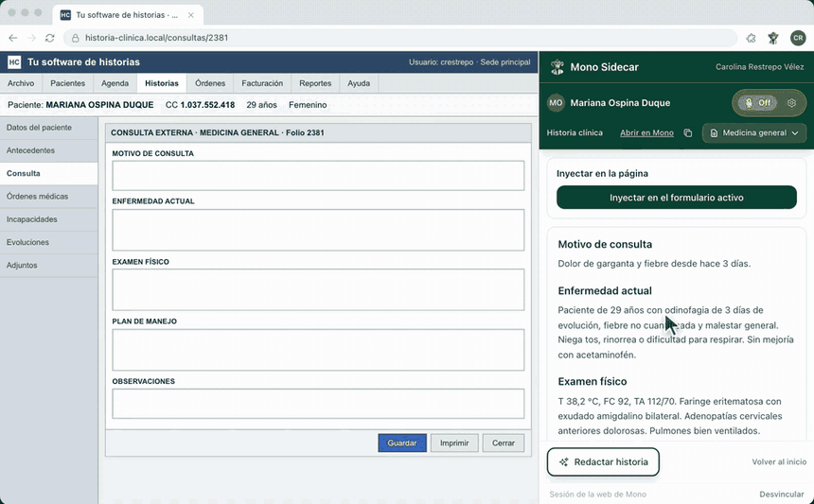The image size is (814, 504).
Task: Focus the Plan de manejo field
Action: [318, 350]
